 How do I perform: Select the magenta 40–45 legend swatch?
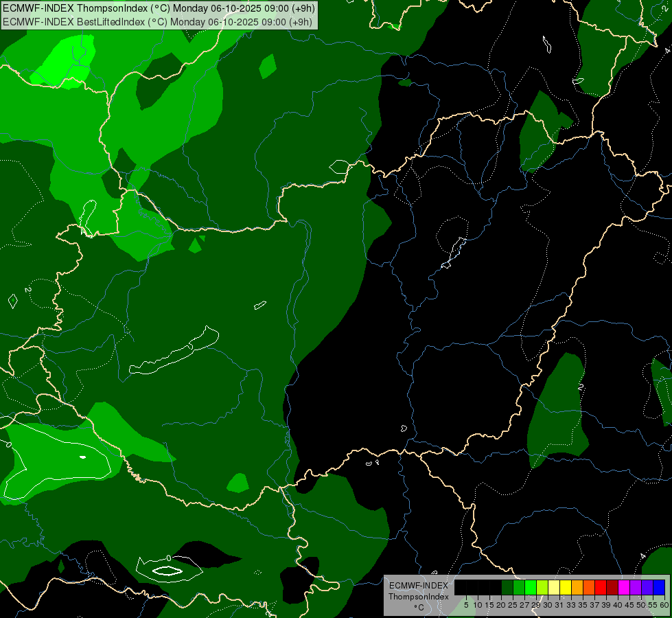(x=624, y=587)
